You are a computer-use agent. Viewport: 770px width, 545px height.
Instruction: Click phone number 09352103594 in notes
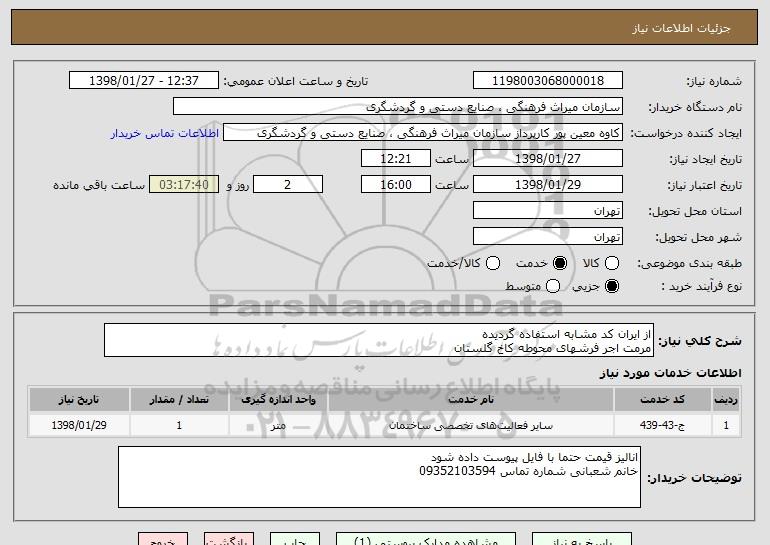(457, 472)
